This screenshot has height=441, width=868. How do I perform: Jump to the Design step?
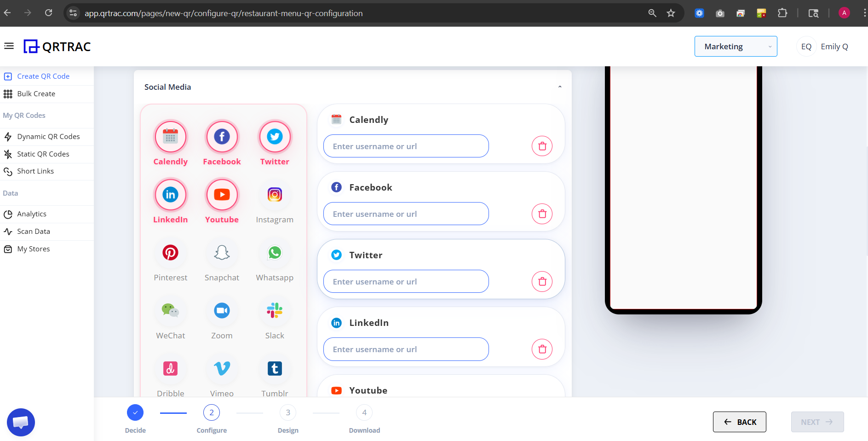coord(287,412)
